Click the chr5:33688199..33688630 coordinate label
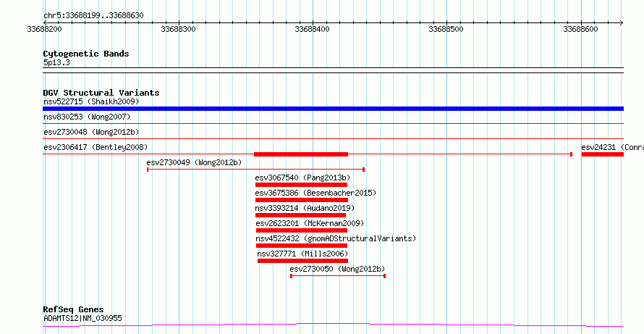644x334 pixels. 93,16
